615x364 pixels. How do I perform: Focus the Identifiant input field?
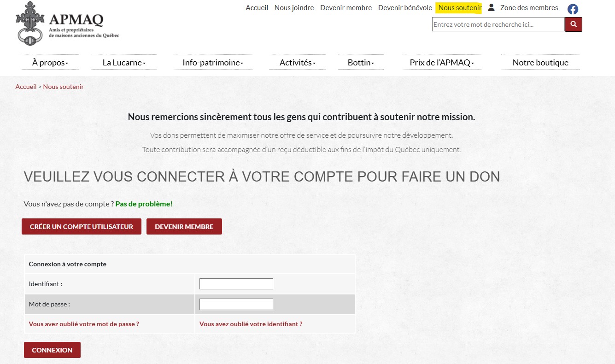236,284
